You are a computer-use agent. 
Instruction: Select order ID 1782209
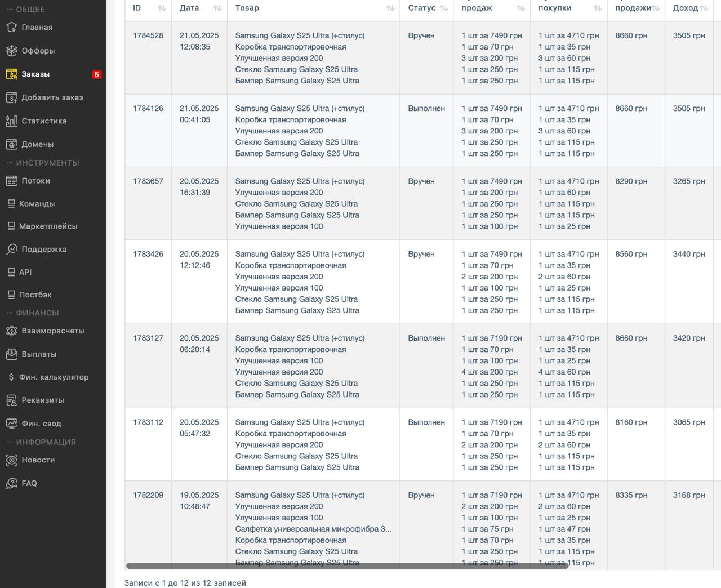click(x=148, y=495)
